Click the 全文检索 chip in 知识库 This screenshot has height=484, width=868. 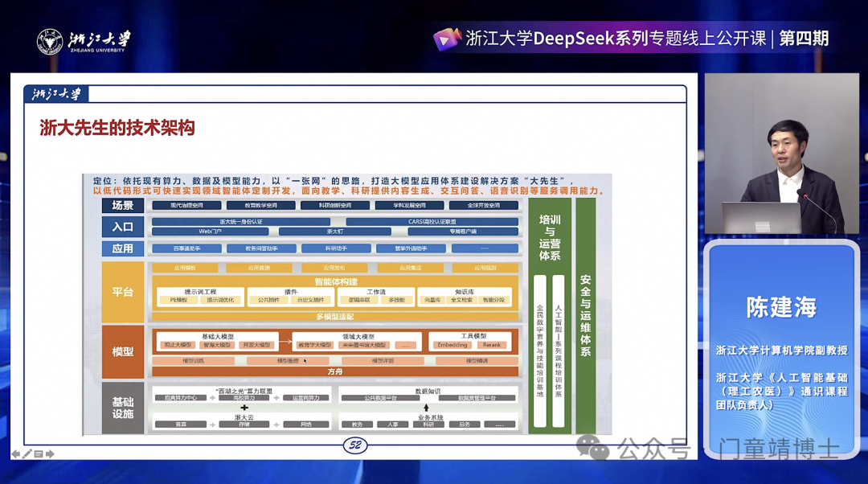[461, 300]
